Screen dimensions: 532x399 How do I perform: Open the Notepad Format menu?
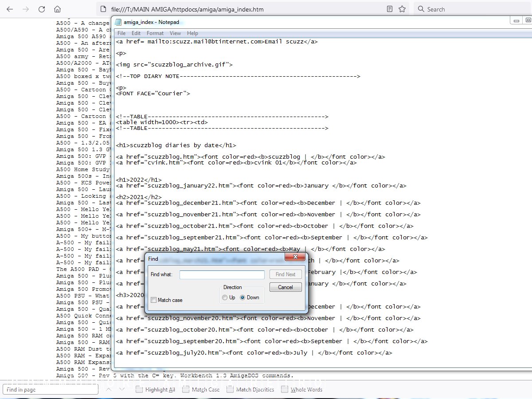[x=155, y=33]
